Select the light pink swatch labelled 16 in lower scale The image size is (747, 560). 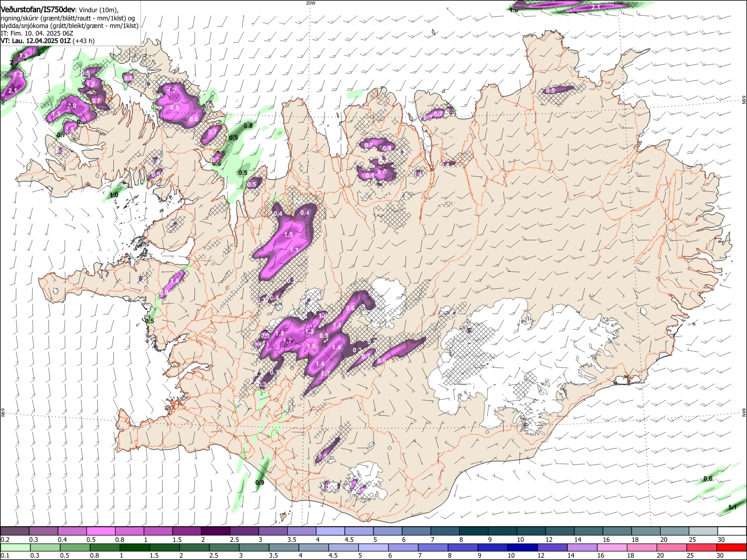click(x=612, y=547)
